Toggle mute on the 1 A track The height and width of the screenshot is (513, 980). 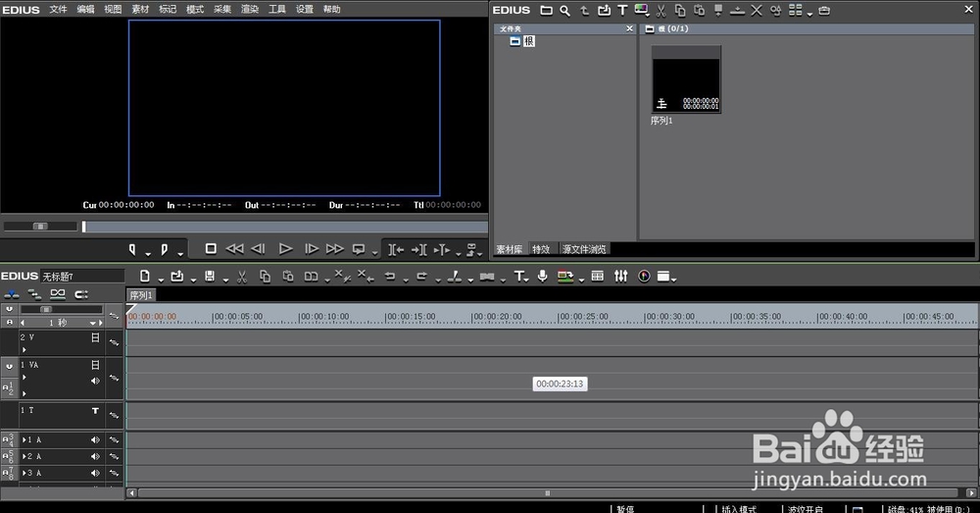click(x=95, y=439)
